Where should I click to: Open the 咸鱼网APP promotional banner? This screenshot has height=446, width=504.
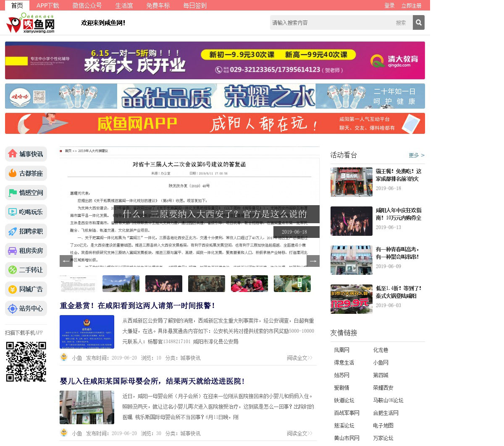click(x=215, y=123)
